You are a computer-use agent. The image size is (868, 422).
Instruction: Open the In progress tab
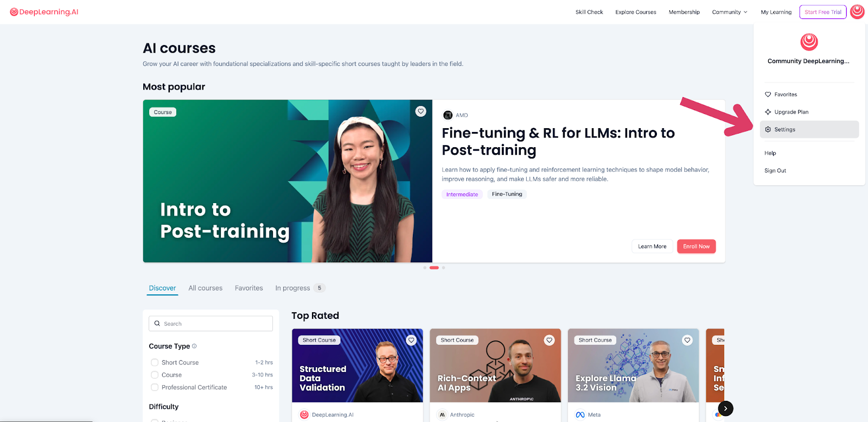[292, 288]
